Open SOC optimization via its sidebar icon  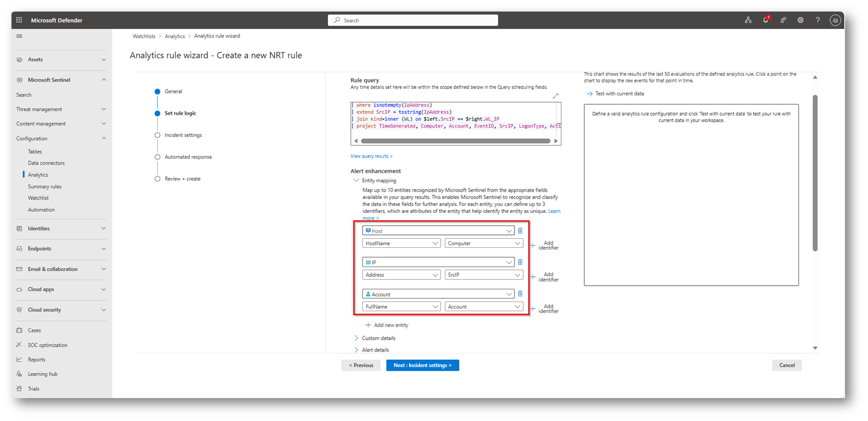point(19,345)
